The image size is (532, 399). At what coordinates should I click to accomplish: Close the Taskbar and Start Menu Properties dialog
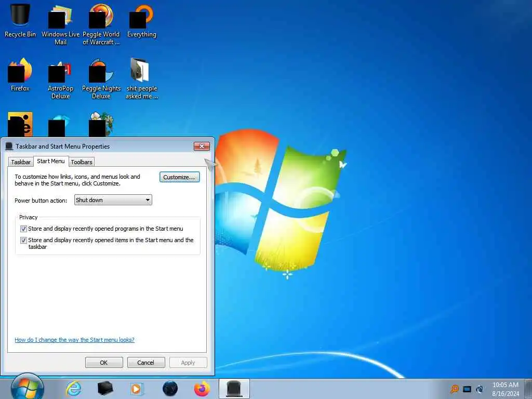coord(202,146)
